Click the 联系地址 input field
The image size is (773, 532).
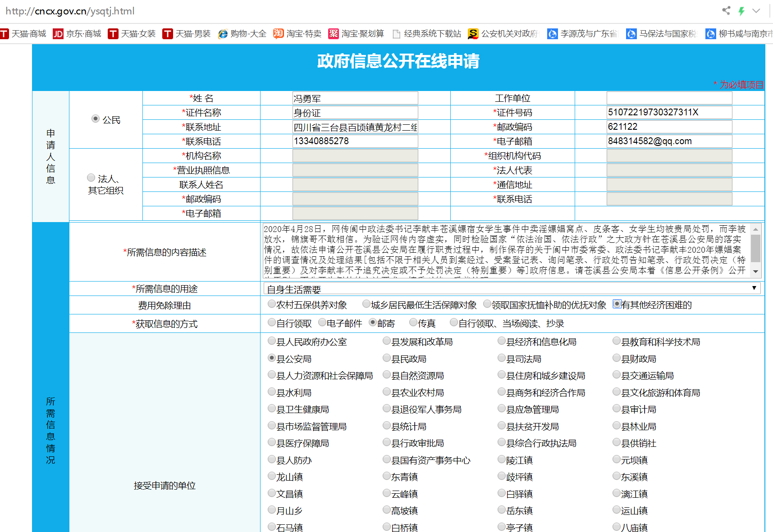tap(355, 127)
